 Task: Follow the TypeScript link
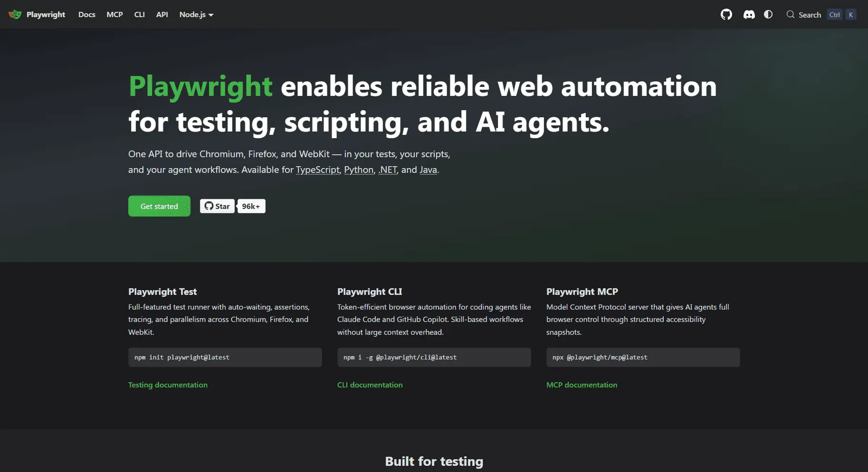pyautogui.click(x=318, y=170)
